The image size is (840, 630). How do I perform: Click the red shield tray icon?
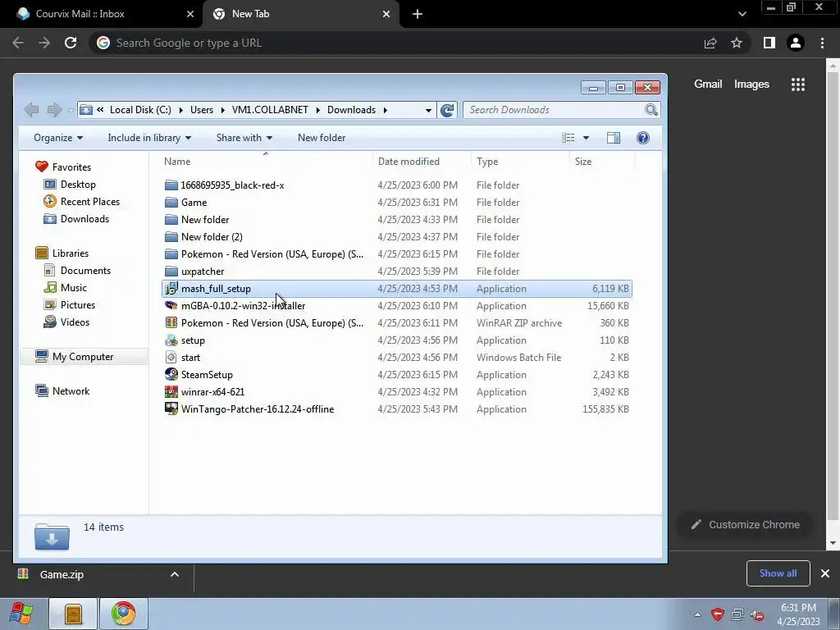pyautogui.click(x=717, y=614)
